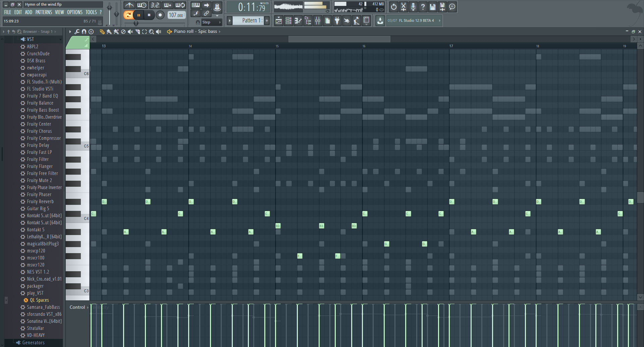Viewport: 644px width, 347px height.
Task: Collapse the VST folder dropdown
Action: 61,40
